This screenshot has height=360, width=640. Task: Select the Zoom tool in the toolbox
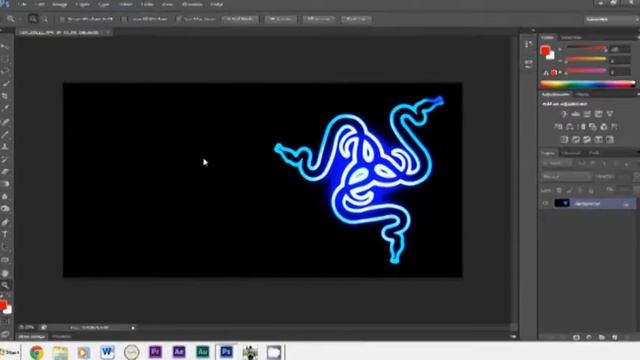[5, 285]
